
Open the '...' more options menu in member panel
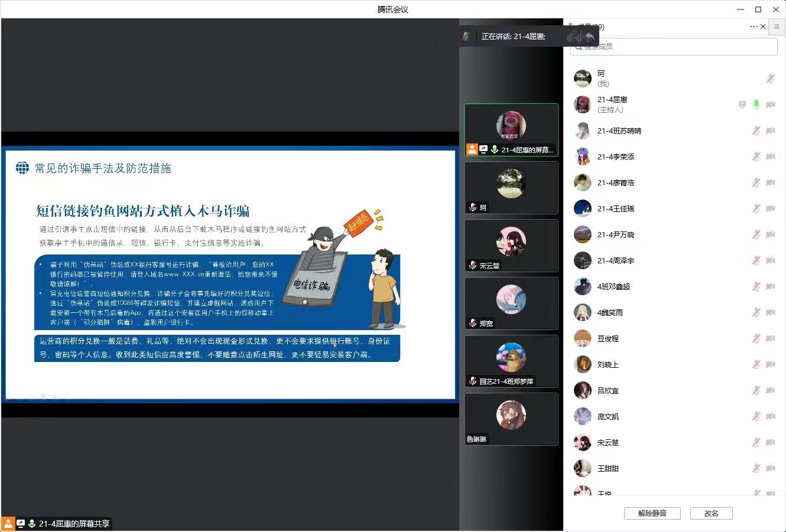[753, 27]
